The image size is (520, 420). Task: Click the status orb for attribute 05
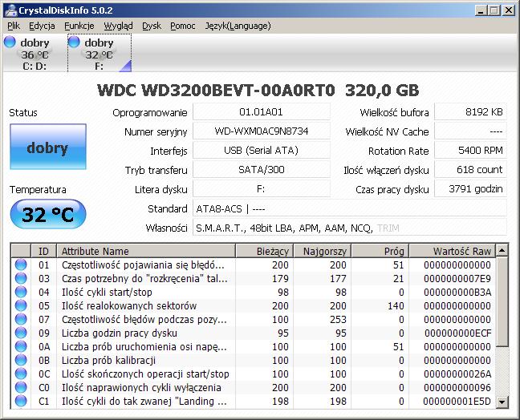[21, 305]
